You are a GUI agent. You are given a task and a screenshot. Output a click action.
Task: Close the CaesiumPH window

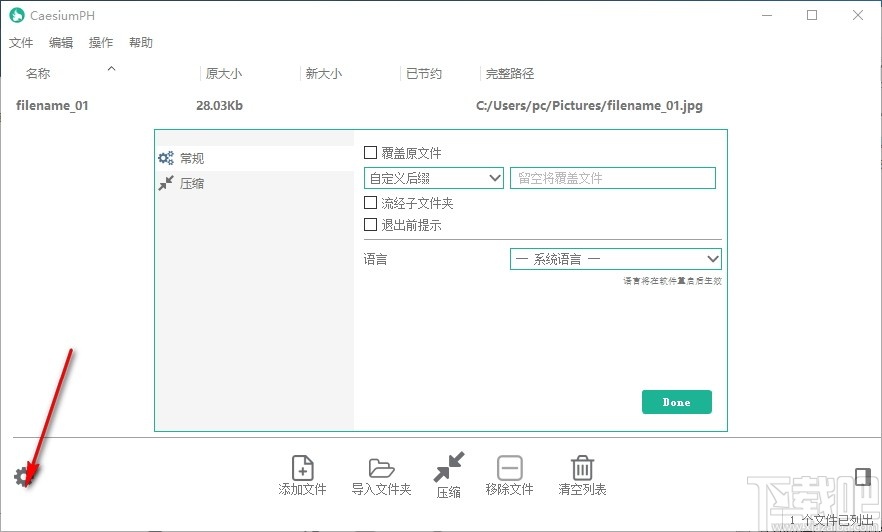tap(858, 15)
